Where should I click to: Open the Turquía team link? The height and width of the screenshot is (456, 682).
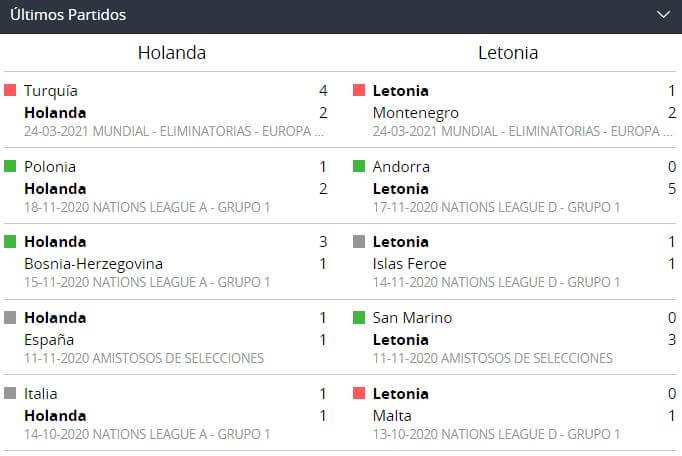point(51,91)
